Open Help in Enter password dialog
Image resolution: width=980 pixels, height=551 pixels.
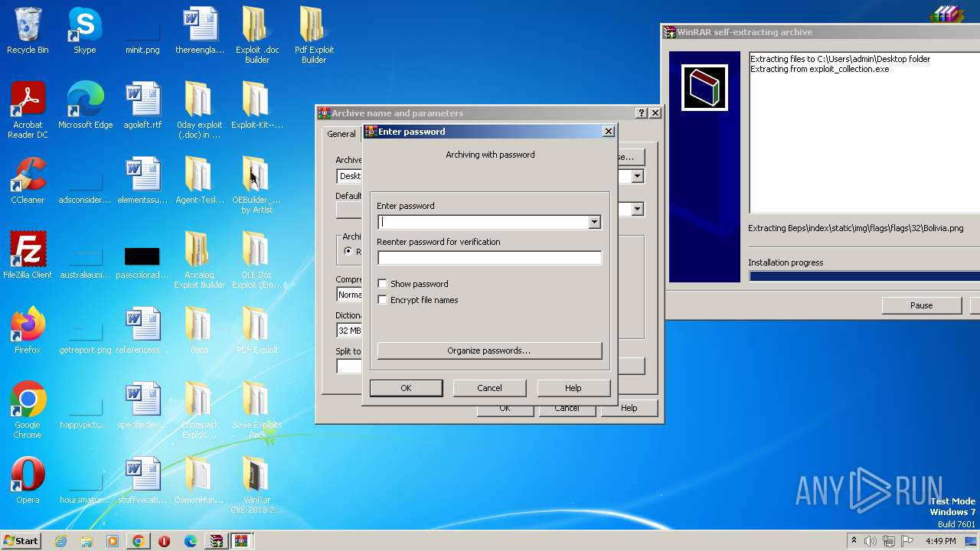click(x=573, y=388)
